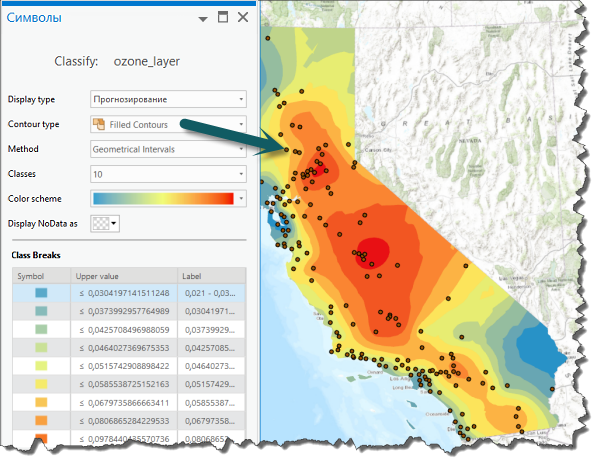Maximize the Символы pane

(223, 18)
